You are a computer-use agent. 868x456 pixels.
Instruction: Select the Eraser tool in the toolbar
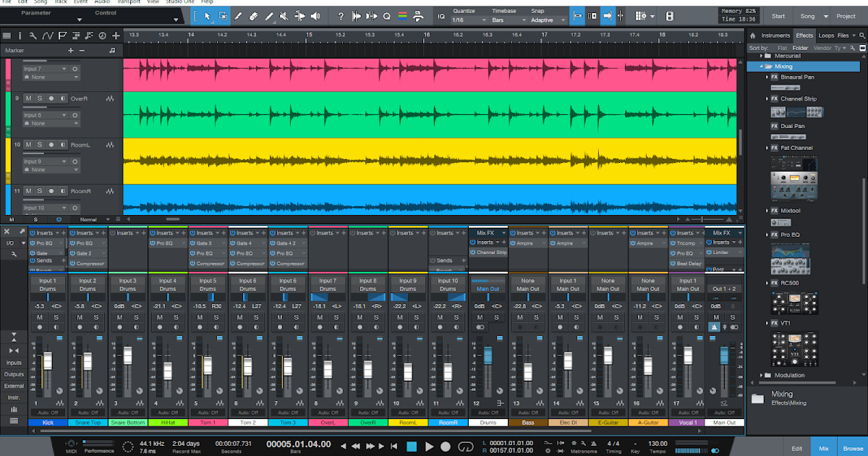click(x=253, y=15)
